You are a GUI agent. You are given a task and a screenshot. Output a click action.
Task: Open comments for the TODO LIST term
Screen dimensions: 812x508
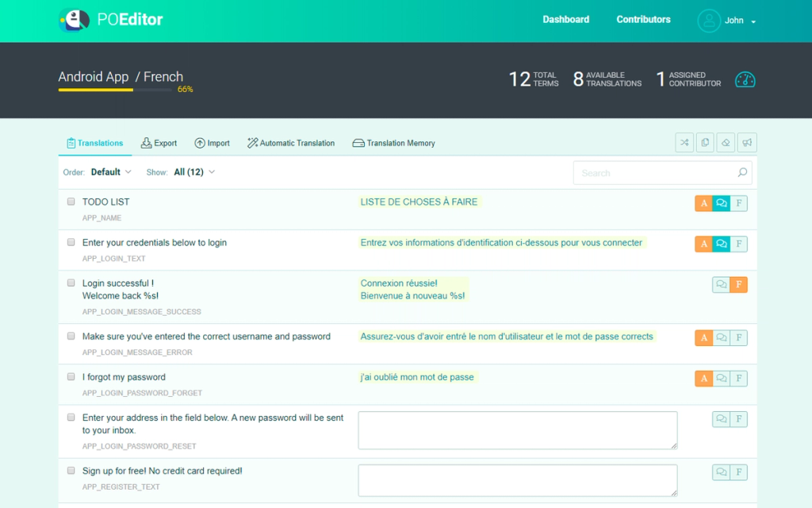point(721,203)
